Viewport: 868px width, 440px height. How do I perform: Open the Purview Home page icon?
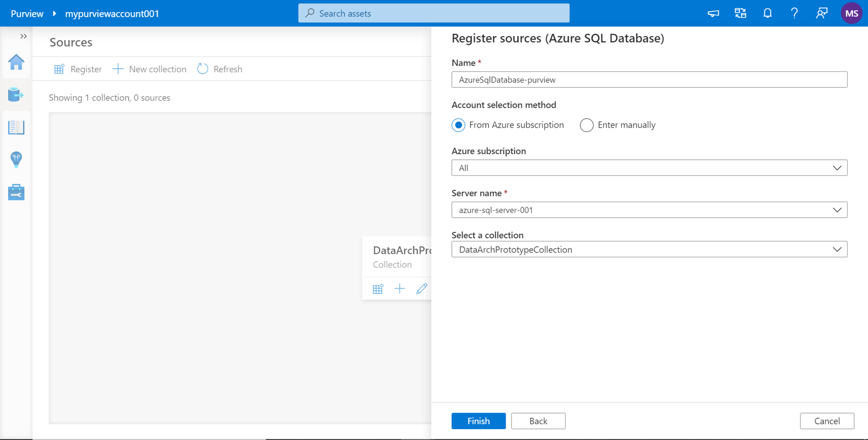[x=16, y=63]
